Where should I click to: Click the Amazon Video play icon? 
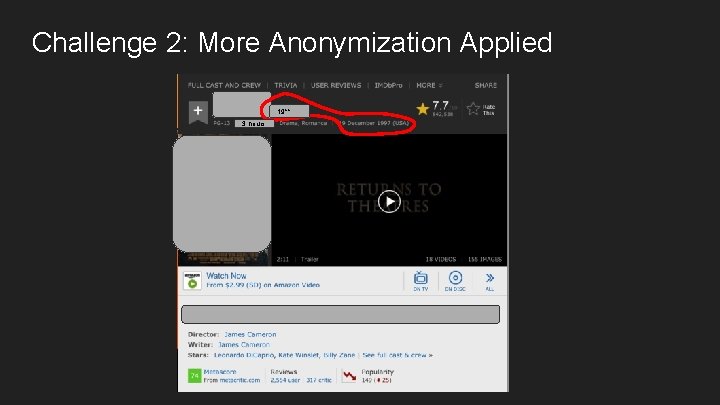pyautogui.click(x=192, y=281)
